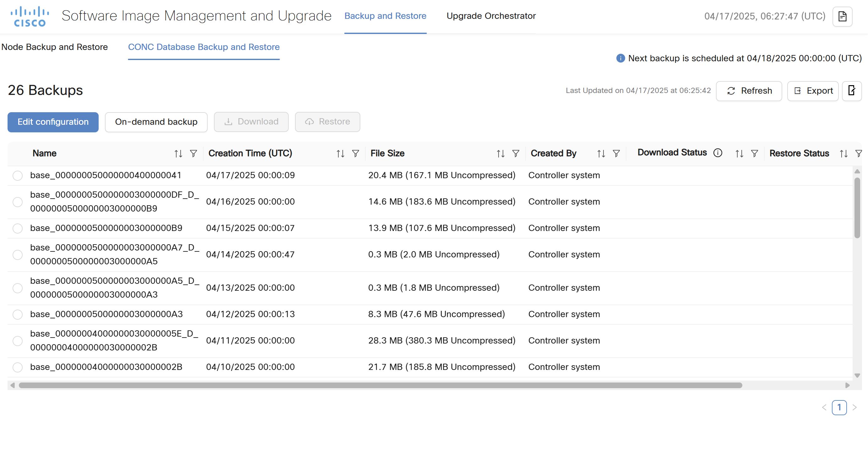Filter the Created By column
Screen dimensions: 868x457
[616, 154]
